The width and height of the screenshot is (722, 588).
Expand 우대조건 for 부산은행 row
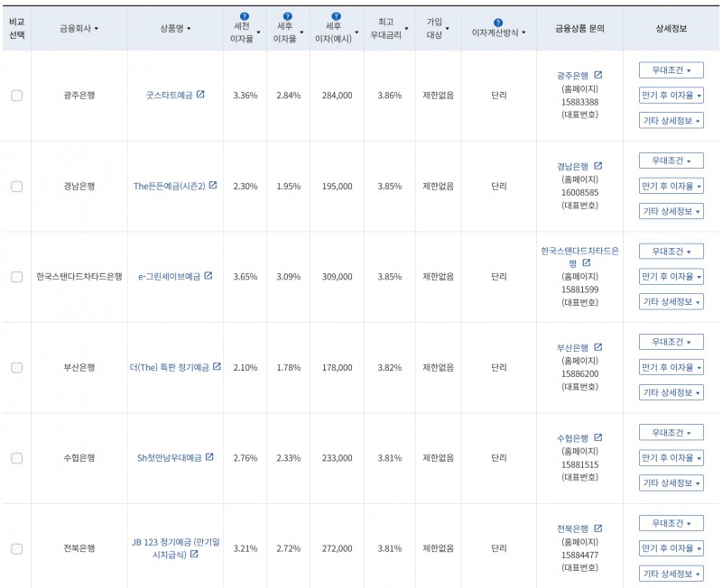(671, 343)
